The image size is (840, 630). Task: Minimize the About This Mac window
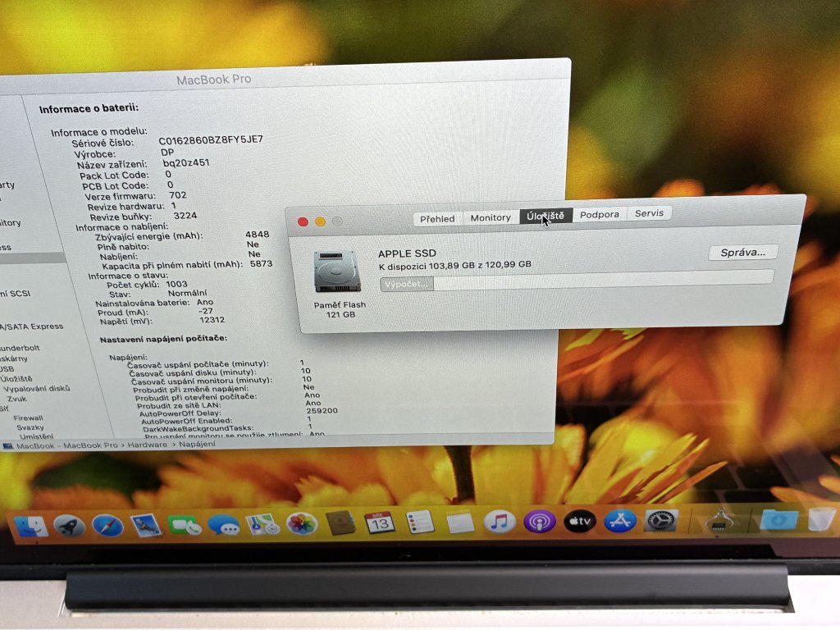(320, 221)
